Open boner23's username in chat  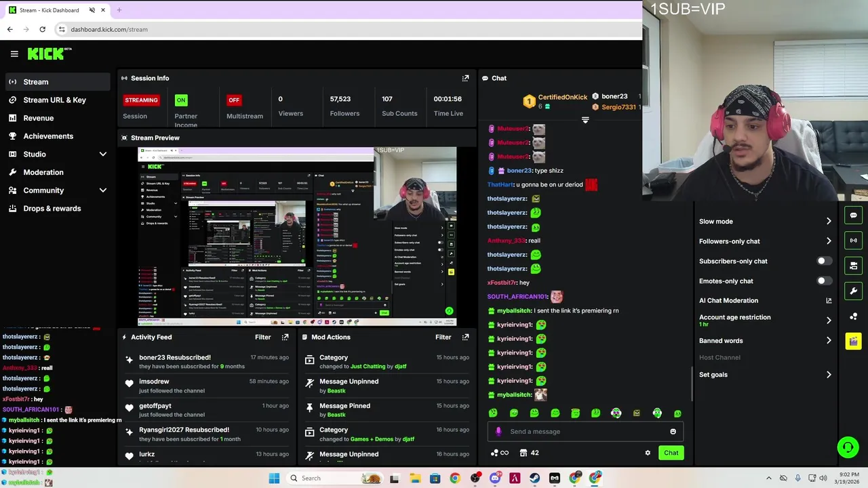519,171
